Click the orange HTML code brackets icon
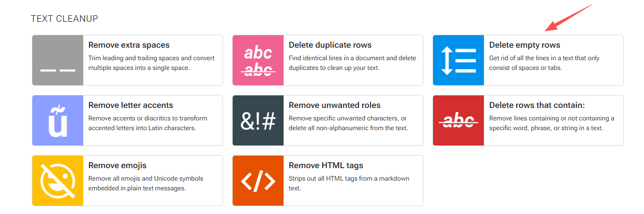The height and width of the screenshot is (214, 644). pos(258,181)
